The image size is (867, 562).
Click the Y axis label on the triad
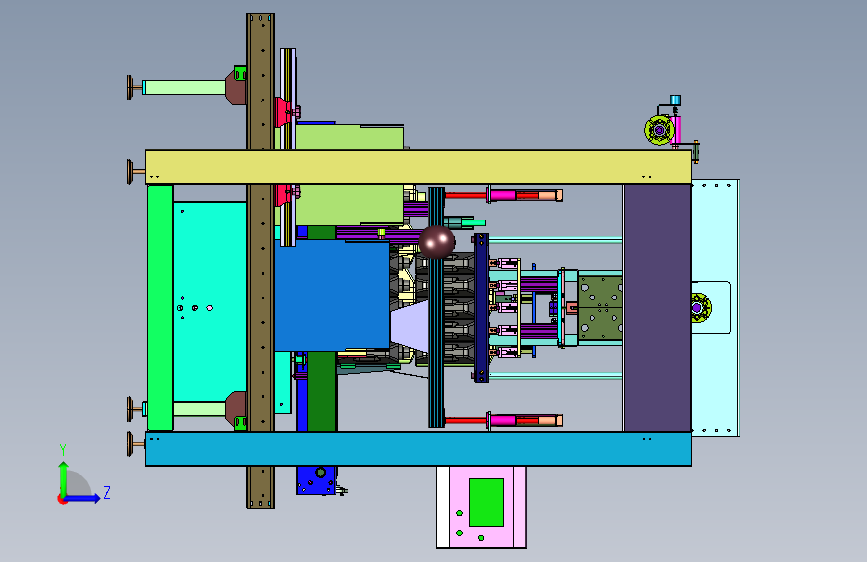[63, 450]
